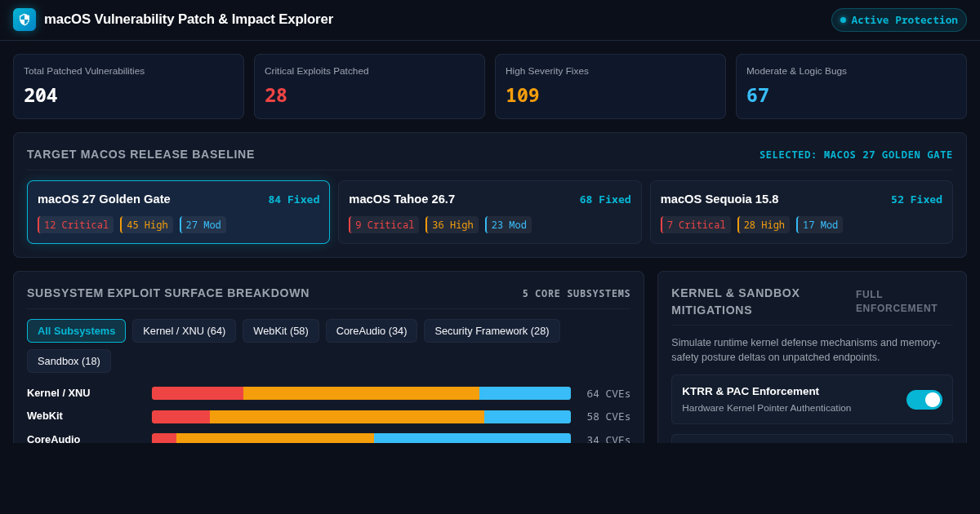980x514 pixels.
Task: Click the 68 Fixed count label
Action: coord(605,199)
